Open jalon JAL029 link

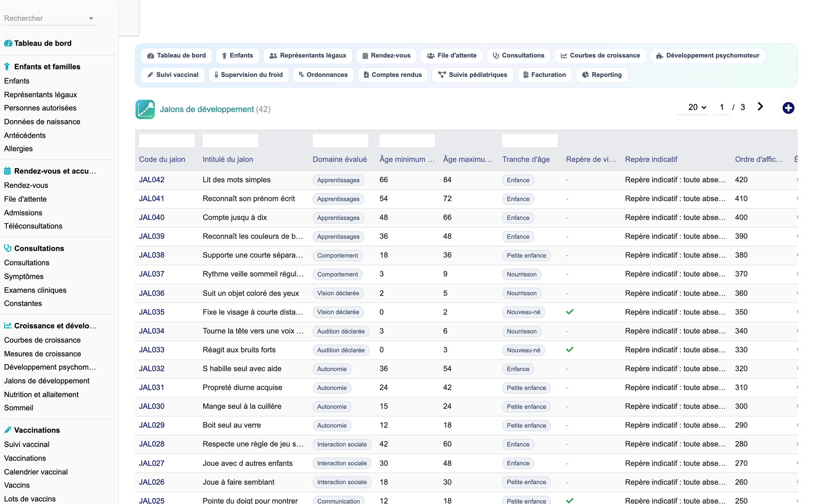152,425
